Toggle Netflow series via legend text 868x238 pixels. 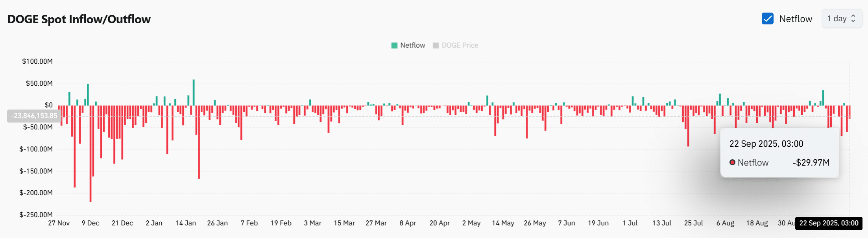click(x=412, y=45)
